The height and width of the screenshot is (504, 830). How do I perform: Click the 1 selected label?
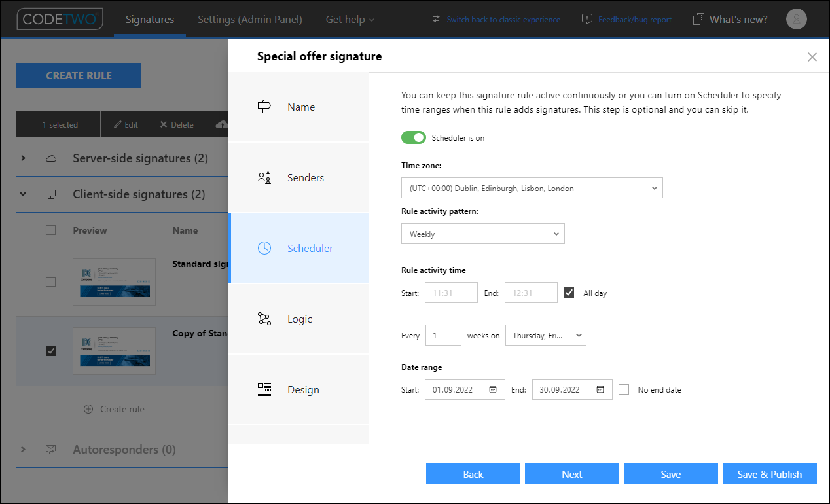pos(60,124)
